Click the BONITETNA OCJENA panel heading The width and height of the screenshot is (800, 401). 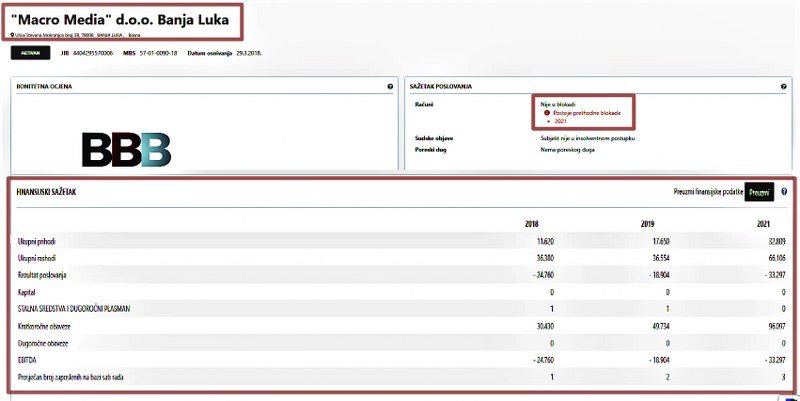point(44,87)
